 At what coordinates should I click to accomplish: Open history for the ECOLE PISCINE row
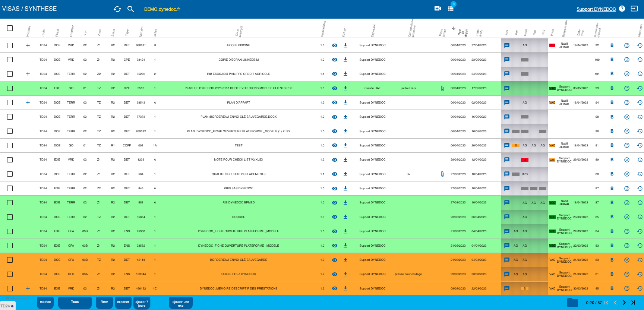pos(640,45)
